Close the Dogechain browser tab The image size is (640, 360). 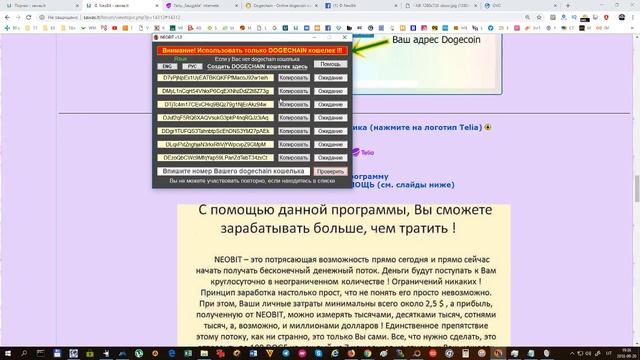click(x=316, y=6)
